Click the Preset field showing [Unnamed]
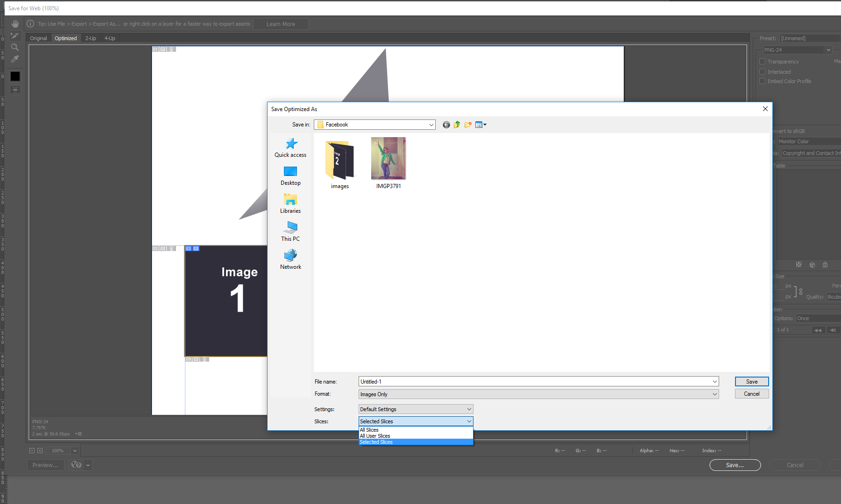This screenshot has height=504, width=841. click(x=810, y=38)
